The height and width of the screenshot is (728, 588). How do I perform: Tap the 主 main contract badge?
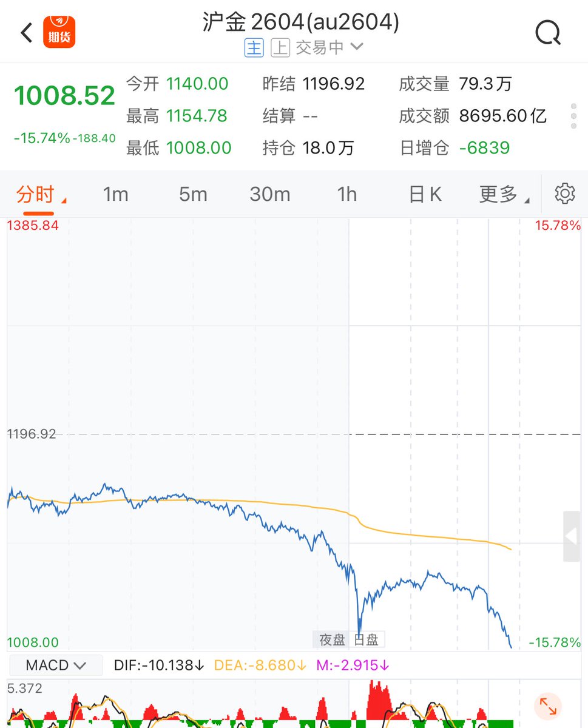[254, 48]
